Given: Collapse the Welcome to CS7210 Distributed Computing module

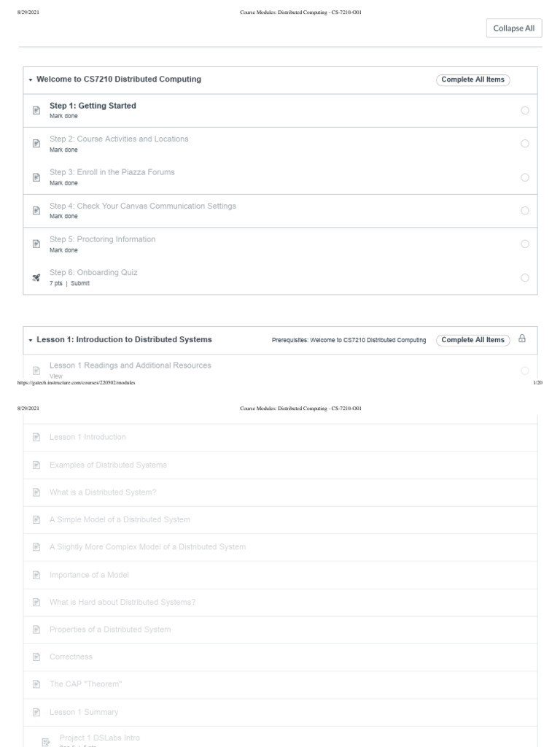Looking at the screenshot, I should pyautogui.click(x=31, y=80).
